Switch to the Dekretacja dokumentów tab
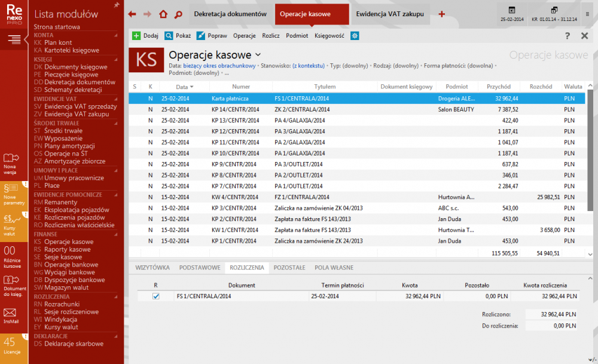This screenshot has width=598, height=364. (230, 14)
